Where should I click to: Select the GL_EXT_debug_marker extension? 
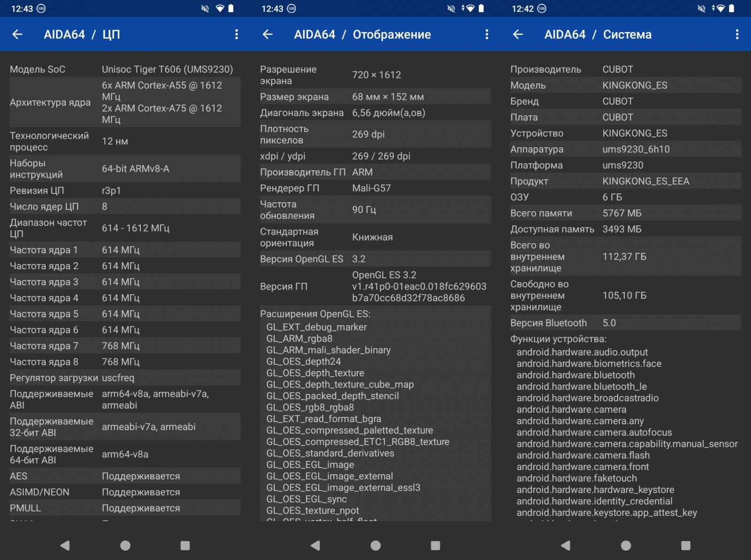click(x=316, y=327)
